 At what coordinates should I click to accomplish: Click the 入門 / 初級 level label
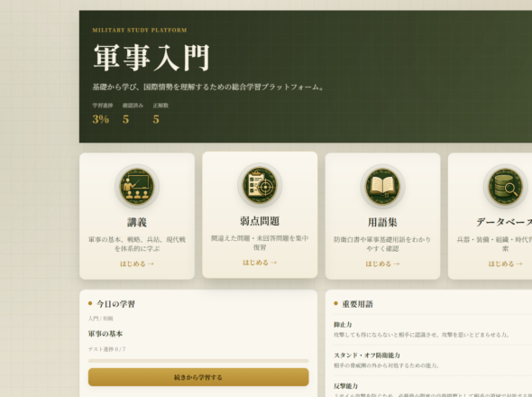[x=101, y=319]
